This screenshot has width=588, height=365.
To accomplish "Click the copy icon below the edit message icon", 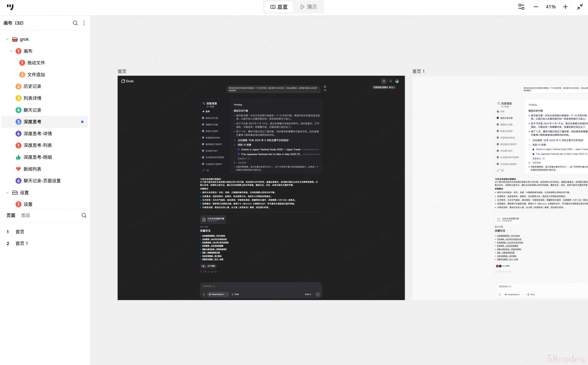I will click(x=325, y=90).
